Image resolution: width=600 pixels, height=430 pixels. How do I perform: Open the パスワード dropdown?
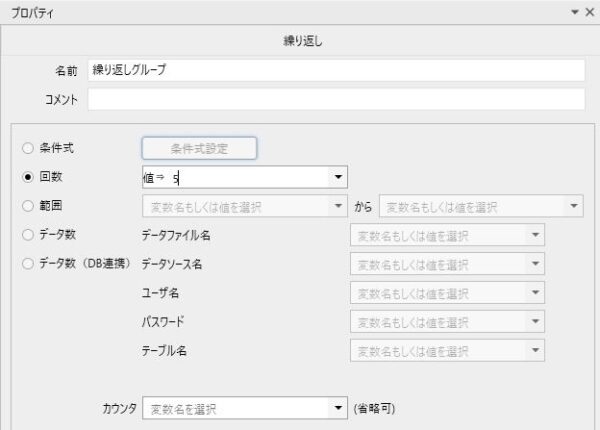[536, 323]
